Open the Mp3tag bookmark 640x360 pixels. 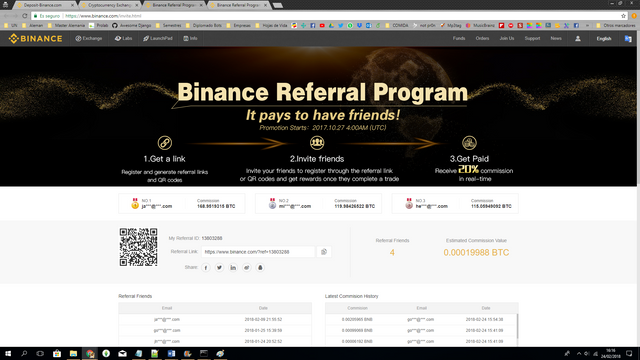451,25
